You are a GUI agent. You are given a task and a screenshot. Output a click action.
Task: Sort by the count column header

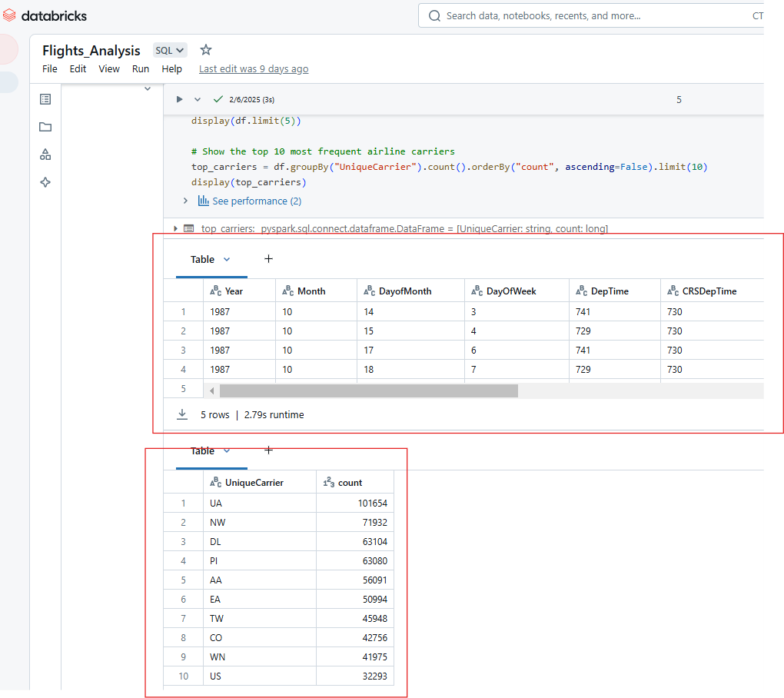pos(355,483)
